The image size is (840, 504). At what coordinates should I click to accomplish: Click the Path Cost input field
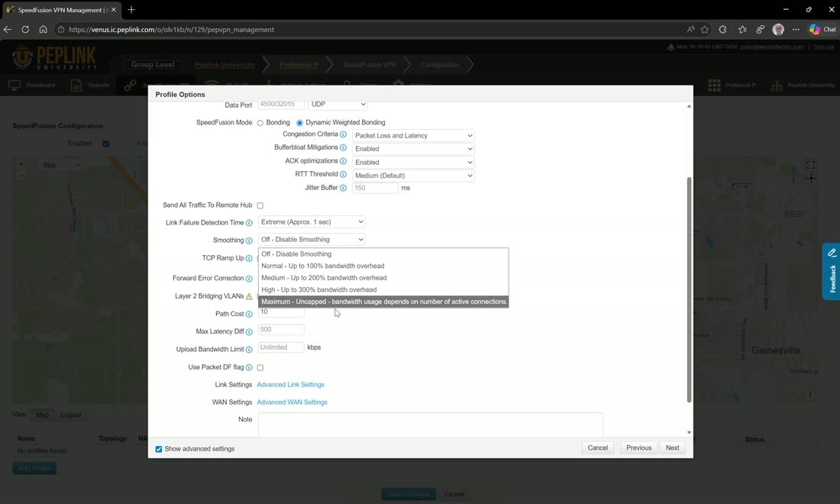tap(281, 312)
